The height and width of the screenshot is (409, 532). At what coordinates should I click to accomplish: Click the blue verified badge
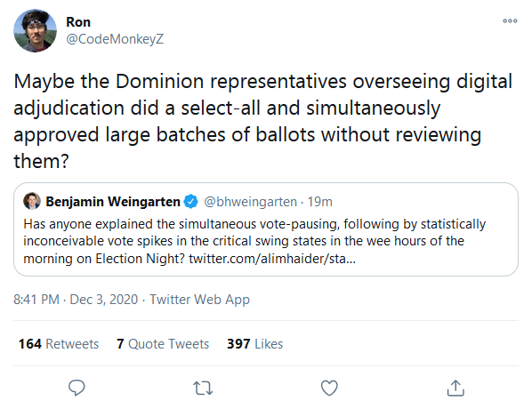point(191,202)
